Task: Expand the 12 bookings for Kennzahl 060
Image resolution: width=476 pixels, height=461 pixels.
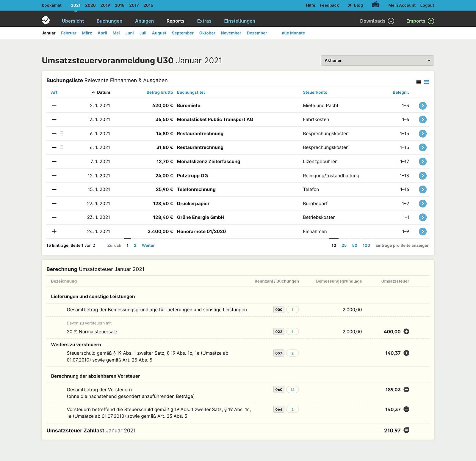Action: point(292,389)
